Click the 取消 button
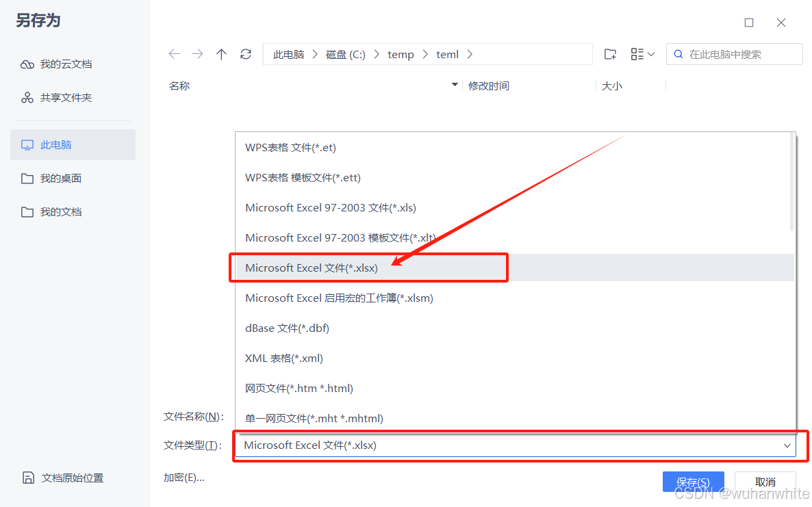Image resolution: width=812 pixels, height=507 pixels. tap(765, 482)
